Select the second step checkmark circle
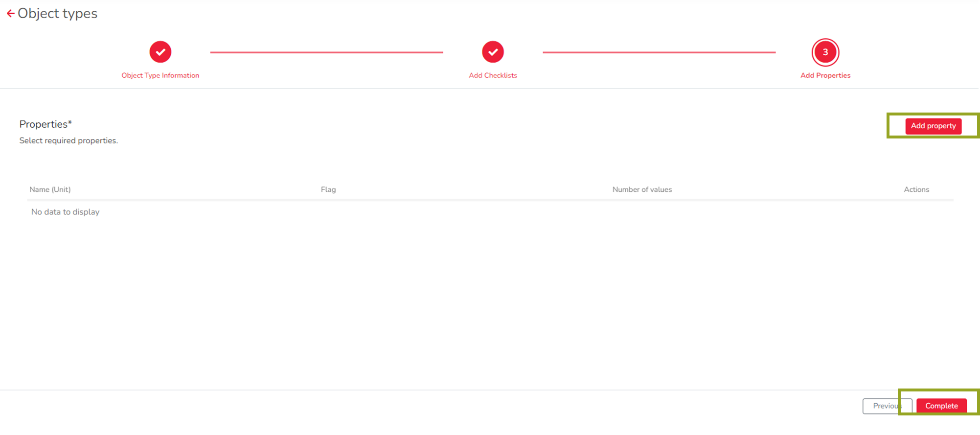Viewport: 980px width, 435px height. pos(493,52)
